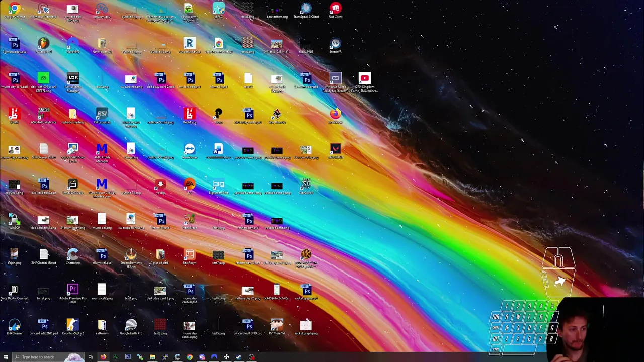Select the Word .docx desktop file
The width and height of the screenshot is (644, 362).
[218, 149]
